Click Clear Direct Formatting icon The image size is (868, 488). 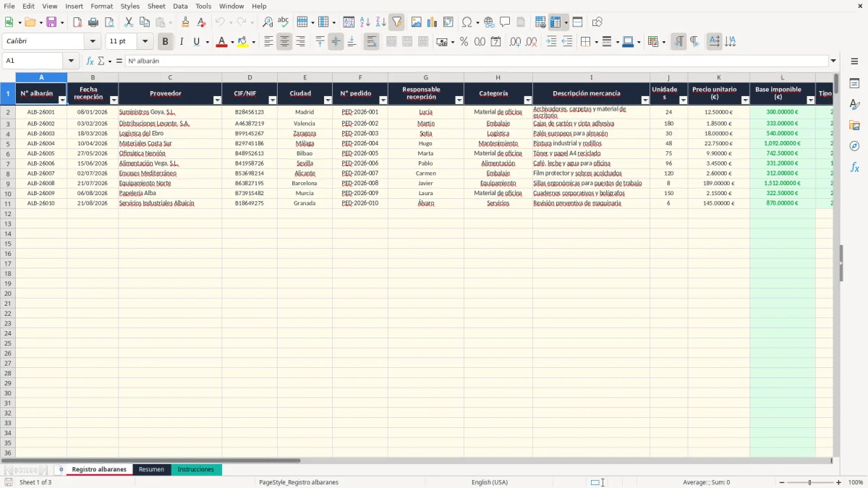[x=201, y=22]
